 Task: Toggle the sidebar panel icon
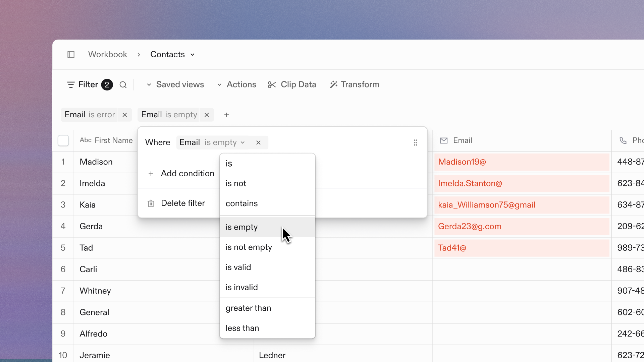pyautogui.click(x=71, y=55)
